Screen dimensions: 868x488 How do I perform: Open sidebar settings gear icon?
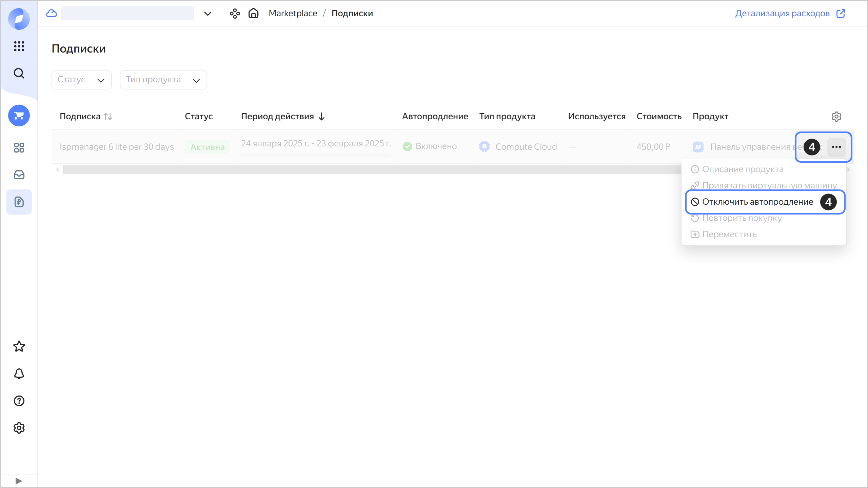coord(19,428)
